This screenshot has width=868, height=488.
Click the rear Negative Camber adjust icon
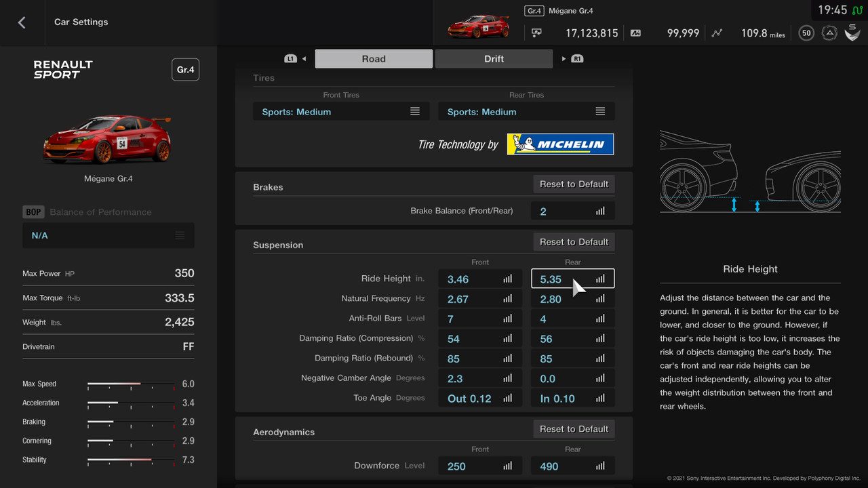point(600,378)
